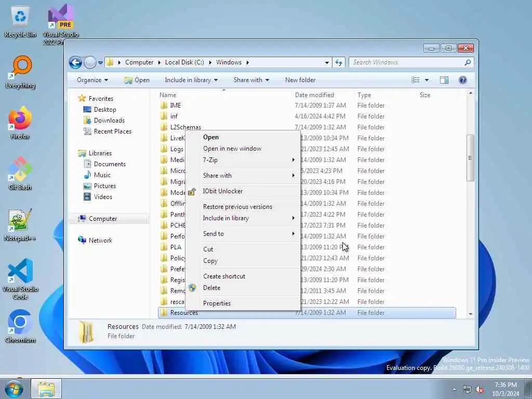532x399 pixels.
Task: Select Downloads in navigation pane
Action: (x=104, y=121)
